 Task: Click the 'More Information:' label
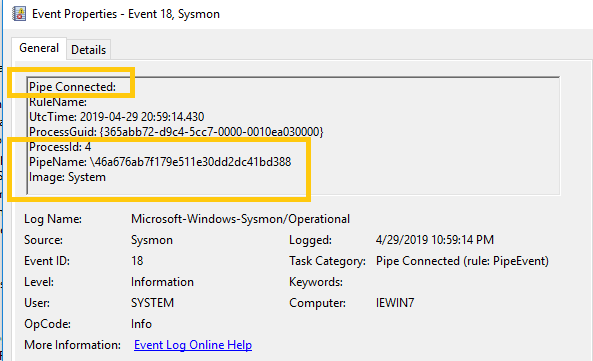click(x=73, y=345)
